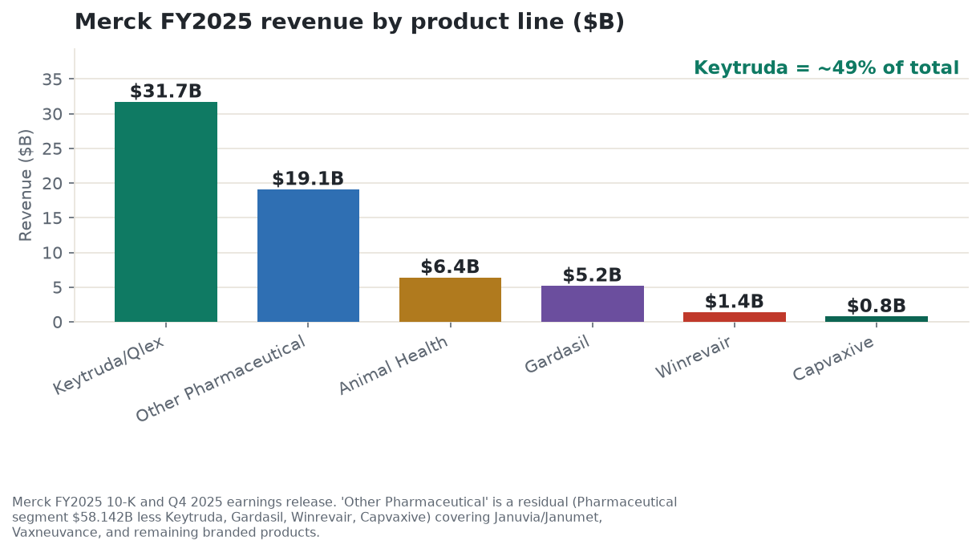
Task: Click the y-axis tick label 25
Action: (x=53, y=148)
